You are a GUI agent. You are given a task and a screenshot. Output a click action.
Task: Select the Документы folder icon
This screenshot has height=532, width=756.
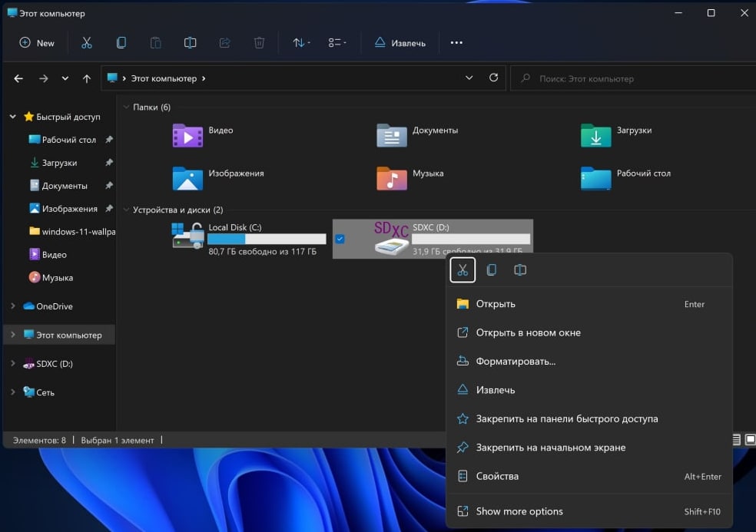coord(392,135)
